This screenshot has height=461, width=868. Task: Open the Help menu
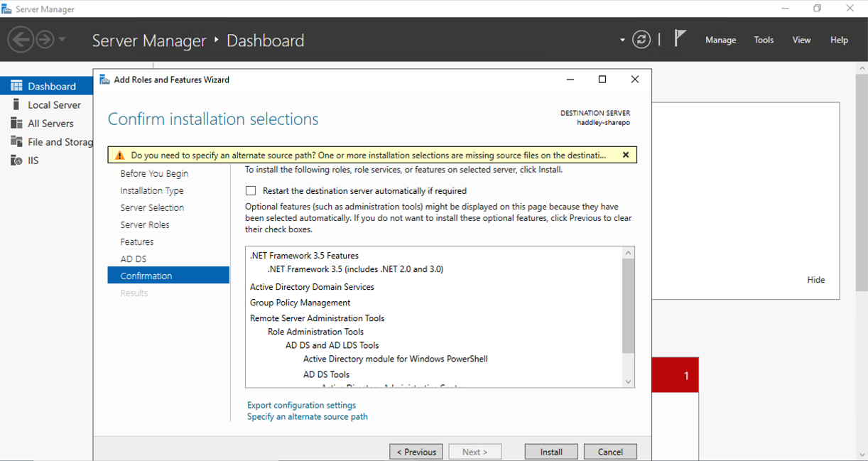[x=839, y=40]
